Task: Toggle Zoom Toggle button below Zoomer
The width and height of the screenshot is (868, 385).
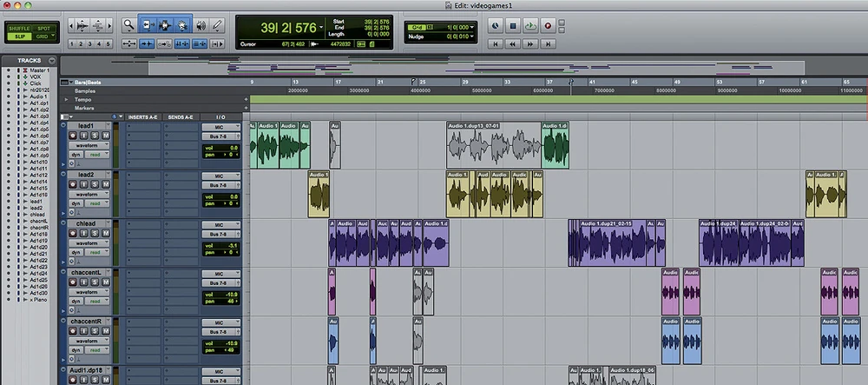Action: coord(129,43)
